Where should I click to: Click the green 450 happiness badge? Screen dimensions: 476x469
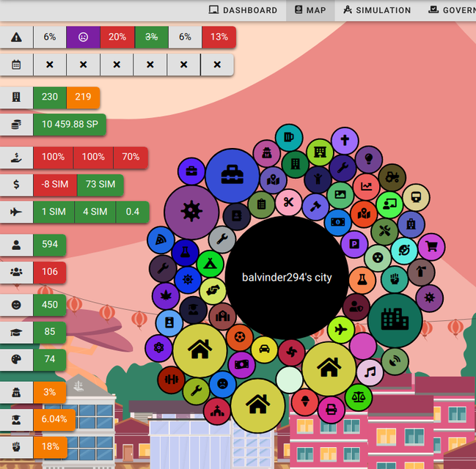(49, 305)
